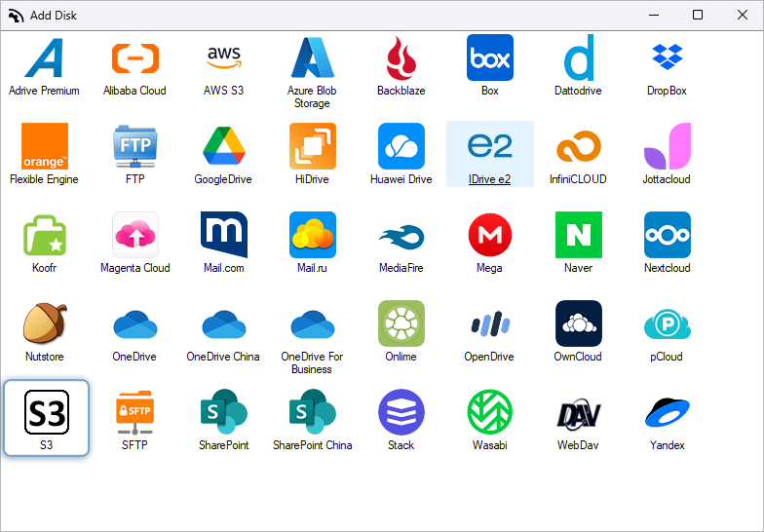The width and height of the screenshot is (764, 532).
Task: Choose Nextcloud
Action: point(667,235)
